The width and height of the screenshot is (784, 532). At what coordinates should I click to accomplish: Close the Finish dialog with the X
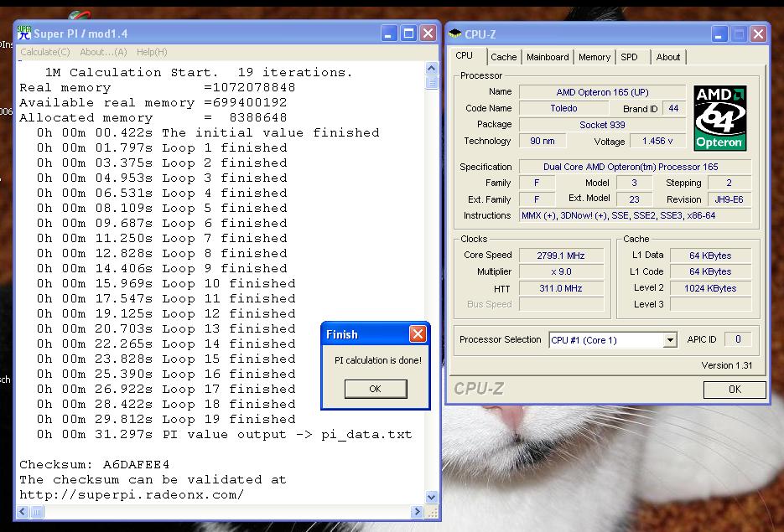(x=418, y=334)
